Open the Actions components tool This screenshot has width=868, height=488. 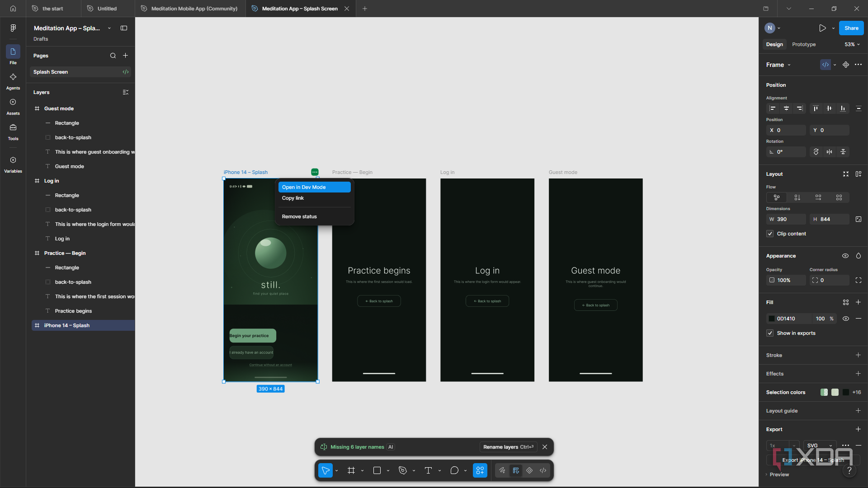click(480, 470)
